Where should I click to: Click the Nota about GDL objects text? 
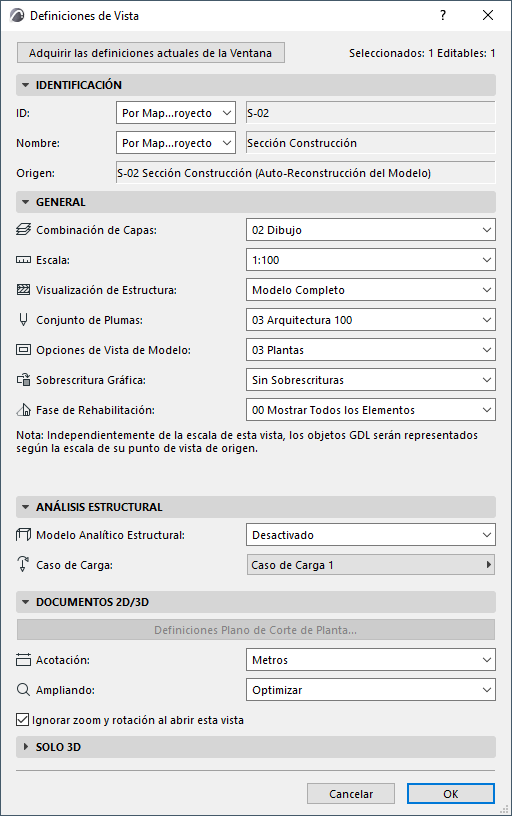(x=247, y=441)
